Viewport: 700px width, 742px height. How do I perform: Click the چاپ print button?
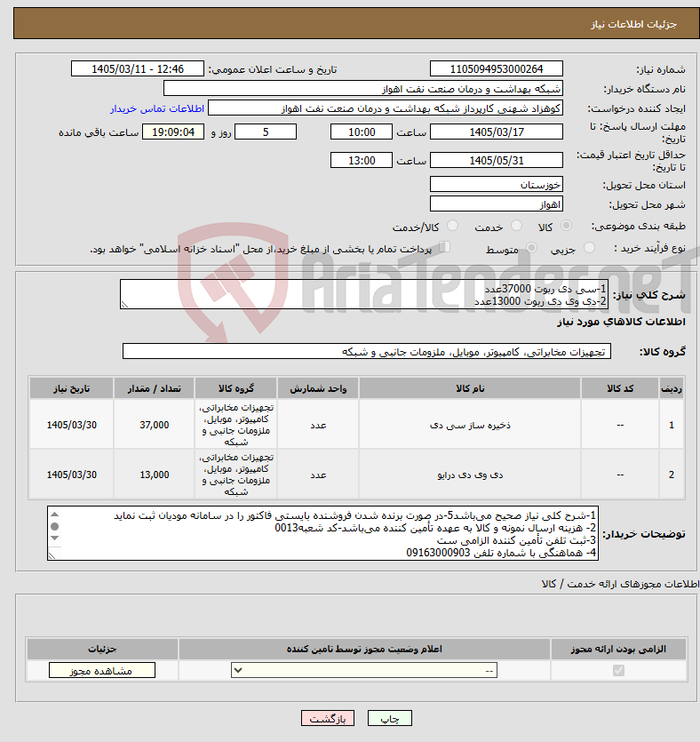click(x=390, y=718)
